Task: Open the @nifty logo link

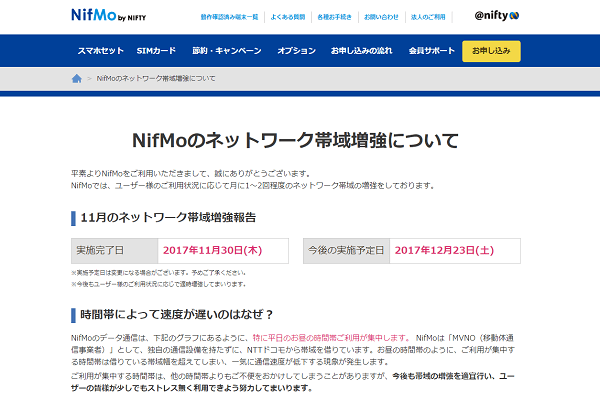Action: pyautogui.click(x=497, y=16)
